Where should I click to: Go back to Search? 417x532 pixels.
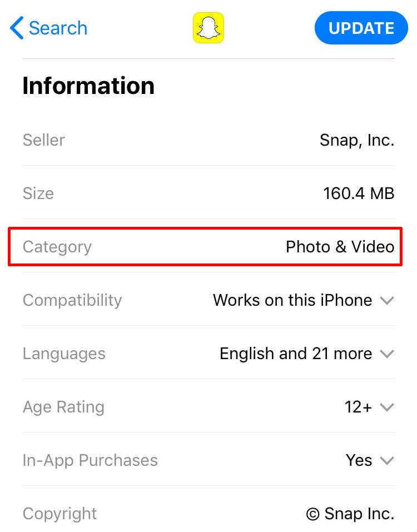click(58, 28)
